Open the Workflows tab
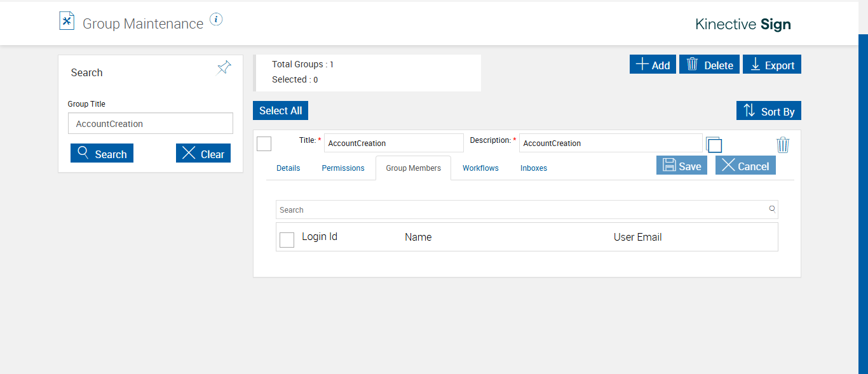868x374 pixels. [x=480, y=168]
